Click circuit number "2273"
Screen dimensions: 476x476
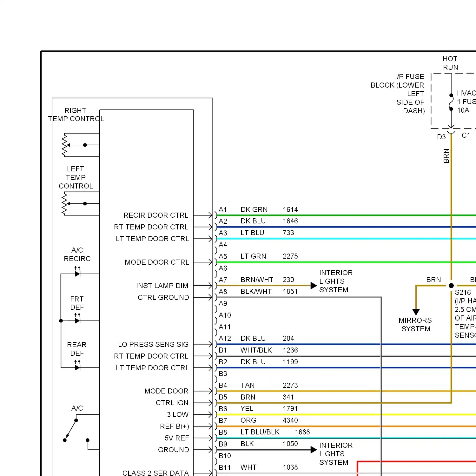coord(290,385)
